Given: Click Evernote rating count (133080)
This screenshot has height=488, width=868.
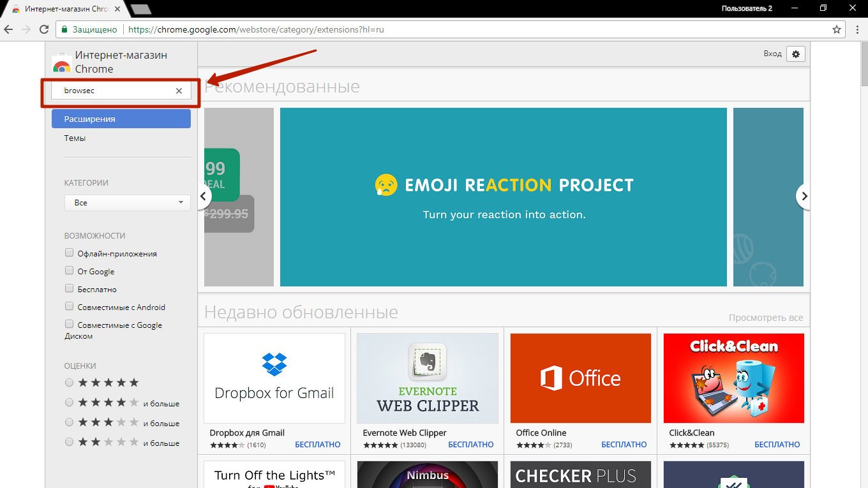Looking at the screenshot, I should (x=413, y=445).
